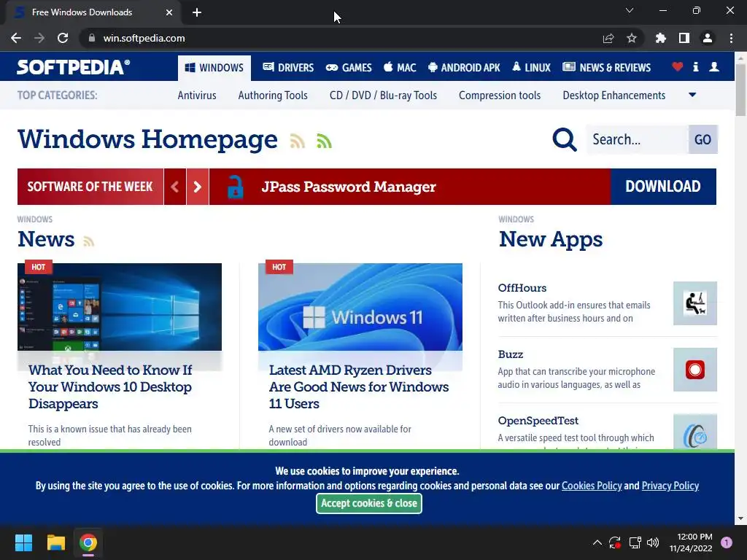Reload the current page
The height and width of the screenshot is (560, 747).
63,38
